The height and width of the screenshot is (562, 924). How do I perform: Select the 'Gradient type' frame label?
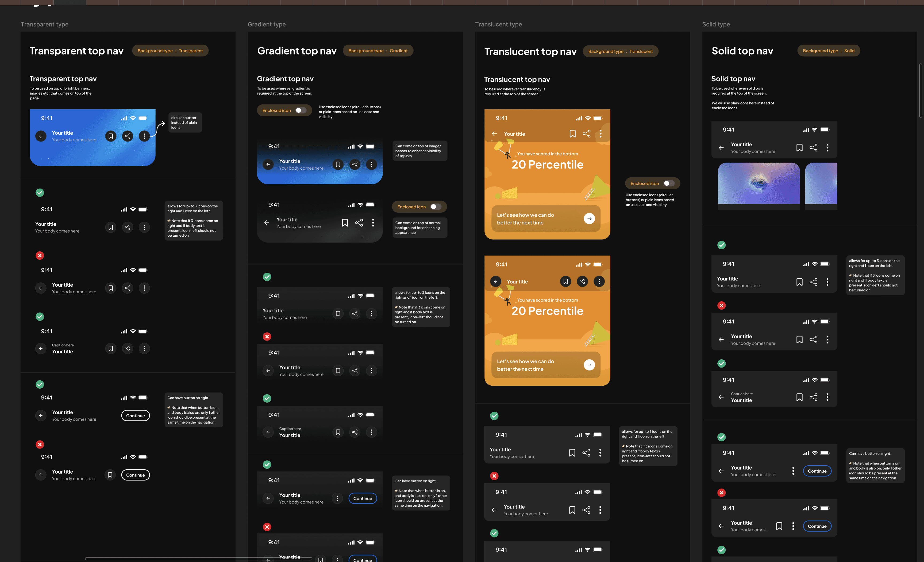coord(267,24)
